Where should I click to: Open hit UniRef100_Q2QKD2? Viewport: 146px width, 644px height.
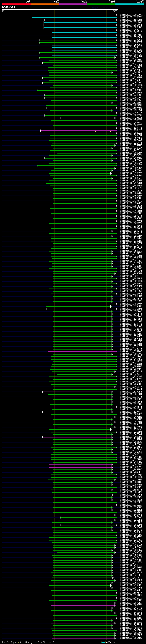click(131, 27)
